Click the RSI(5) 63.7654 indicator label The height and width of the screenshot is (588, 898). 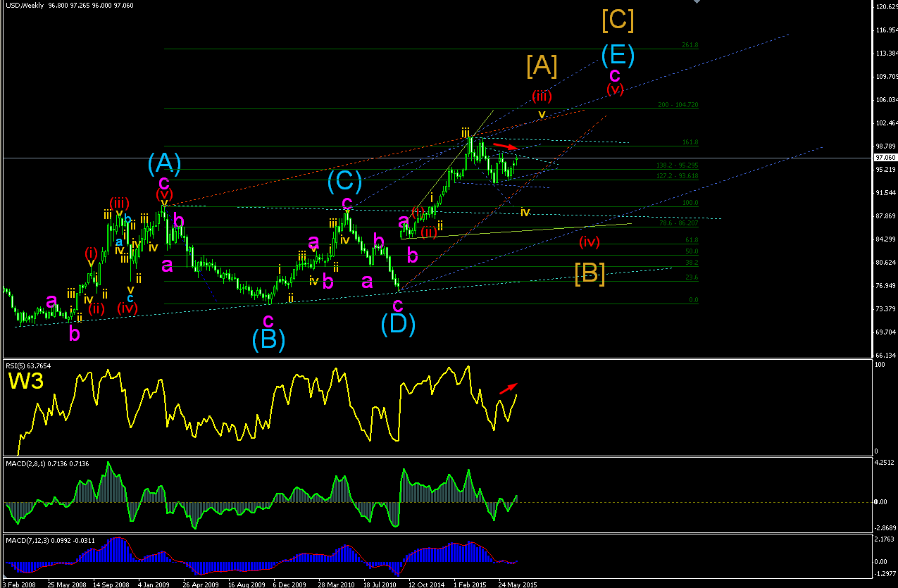click(x=30, y=365)
